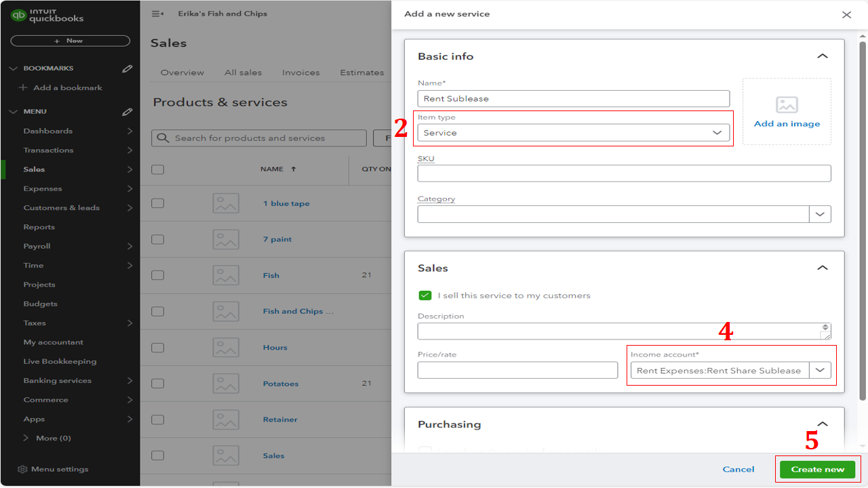Click into the Name field
This screenshot has height=488, width=868.
(x=574, y=99)
